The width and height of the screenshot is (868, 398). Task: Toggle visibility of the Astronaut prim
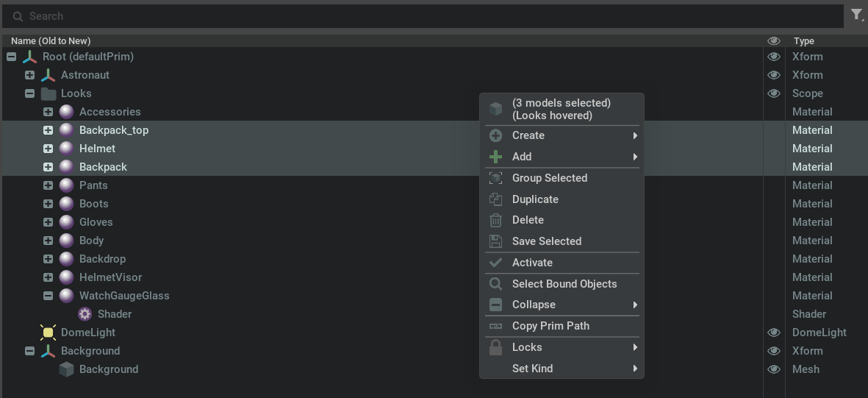773,75
